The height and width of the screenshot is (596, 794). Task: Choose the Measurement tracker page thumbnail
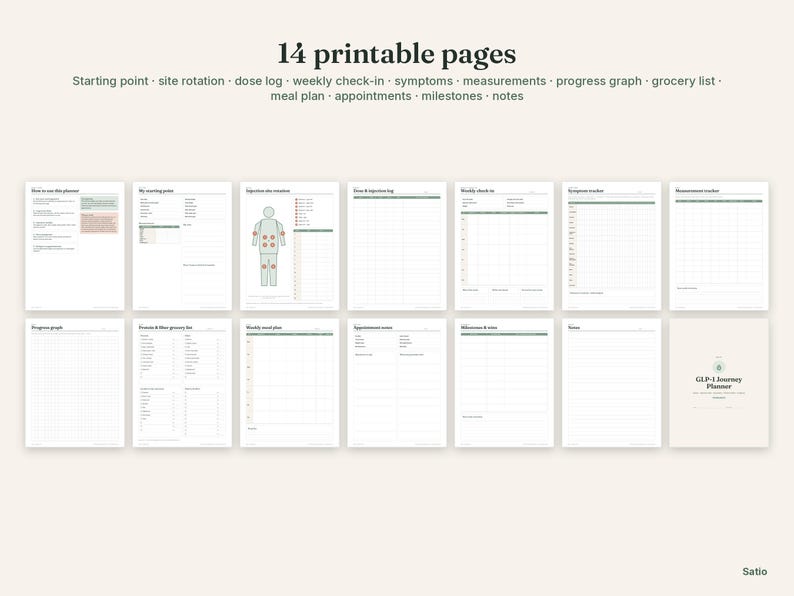[719, 246]
